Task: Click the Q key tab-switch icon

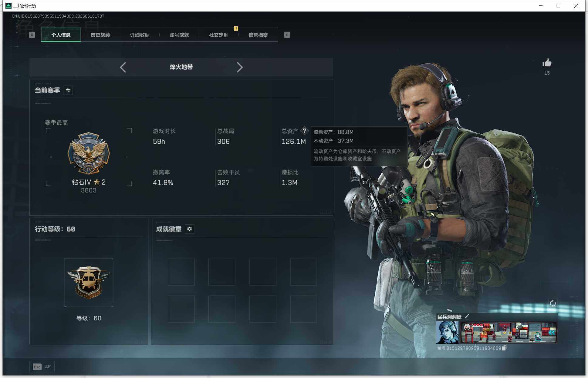Action: [x=32, y=35]
